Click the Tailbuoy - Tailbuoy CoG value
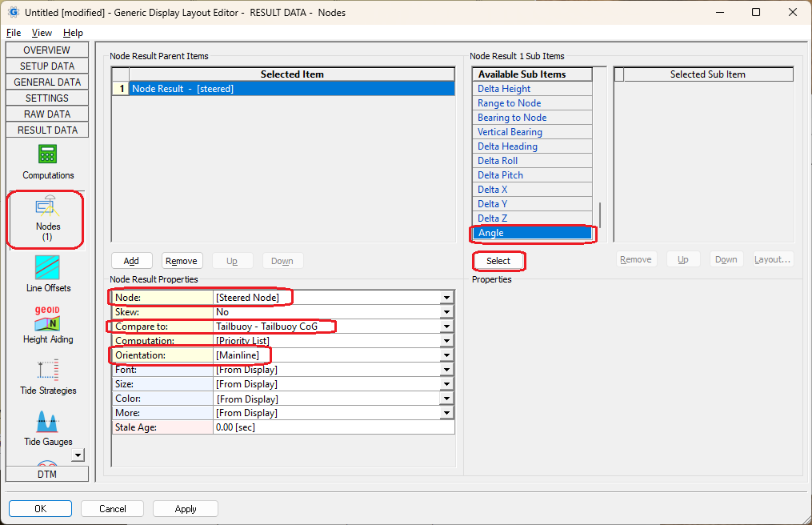The width and height of the screenshot is (812, 525). click(326, 327)
